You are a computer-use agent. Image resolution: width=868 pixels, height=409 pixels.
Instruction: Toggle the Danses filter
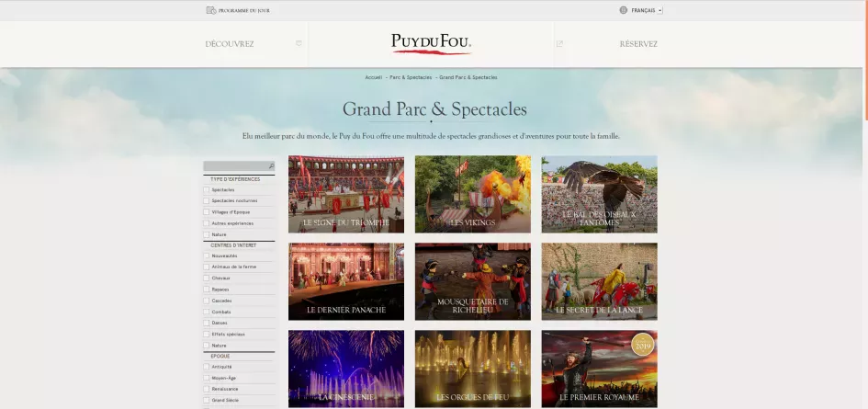click(x=207, y=323)
